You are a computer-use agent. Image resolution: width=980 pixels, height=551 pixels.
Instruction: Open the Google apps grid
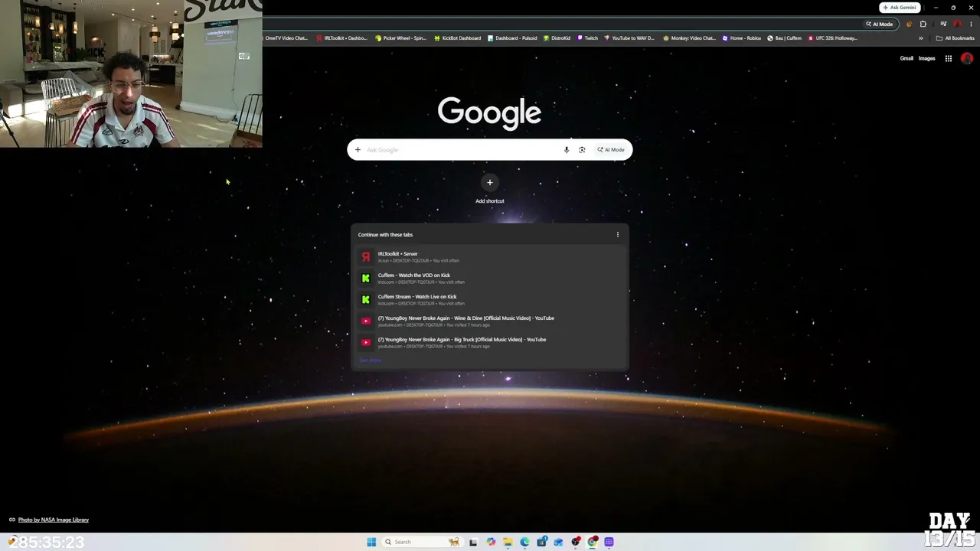coord(948,58)
